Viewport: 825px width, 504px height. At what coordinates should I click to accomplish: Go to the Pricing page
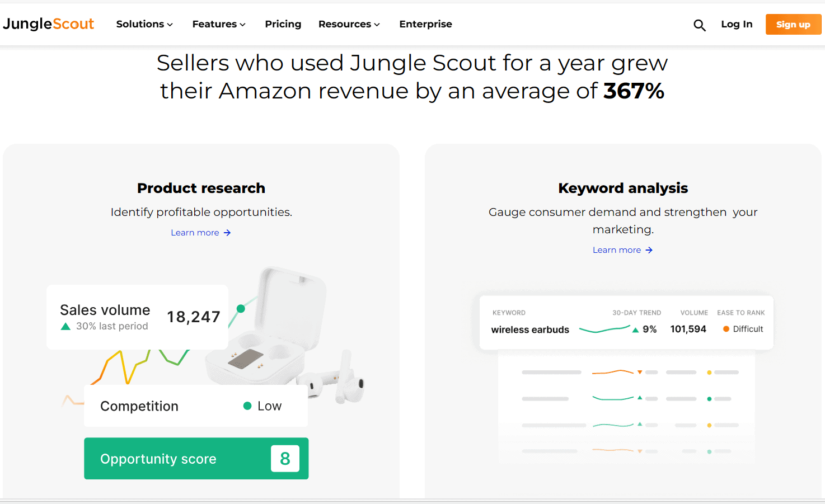283,24
